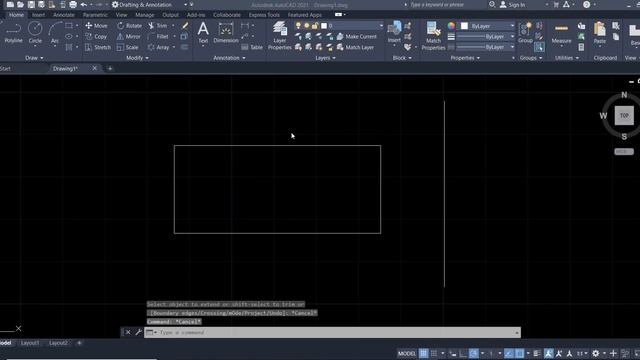Open Layer Properties manager
The image size is (640, 360).
tap(280, 36)
